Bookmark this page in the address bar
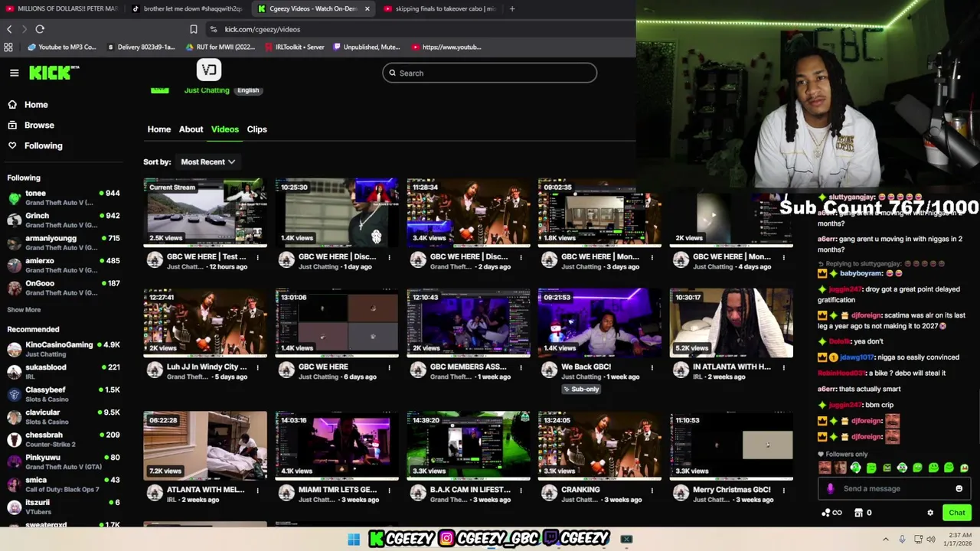This screenshot has width=980, height=551. coord(194,29)
